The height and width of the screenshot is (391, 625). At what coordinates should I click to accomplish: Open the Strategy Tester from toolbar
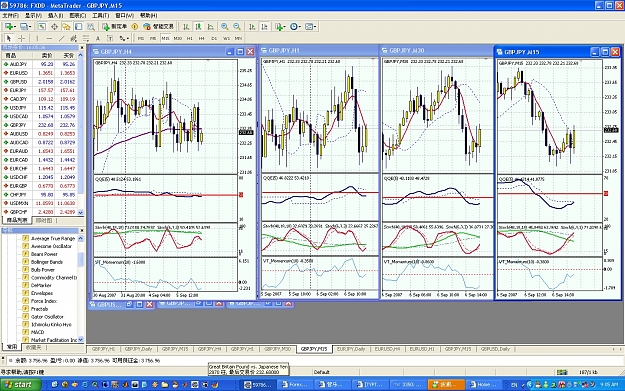click(x=91, y=27)
